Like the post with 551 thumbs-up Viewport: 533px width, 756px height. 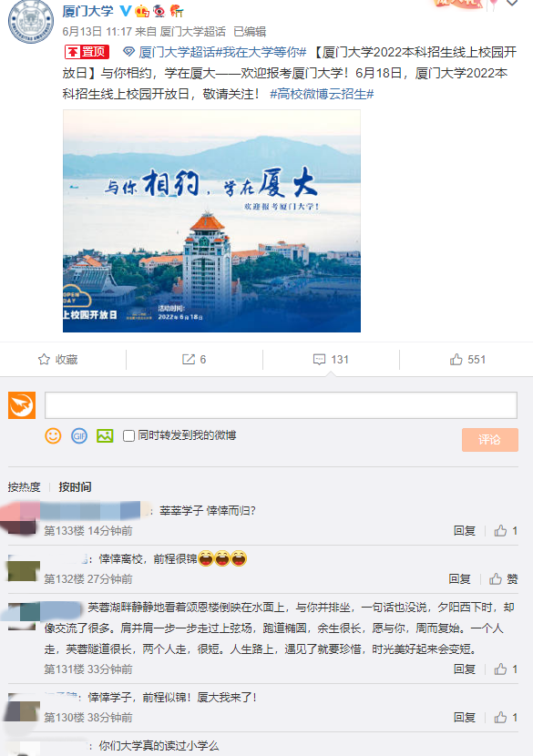pos(456,359)
